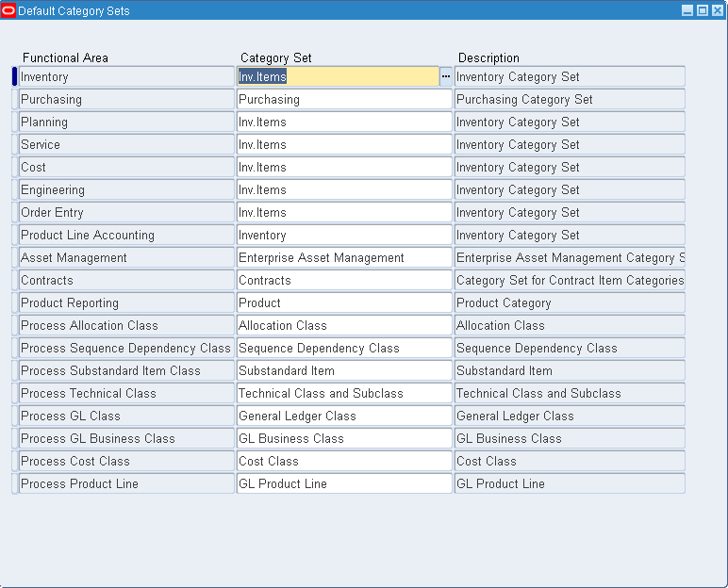Image resolution: width=728 pixels, height=588 pixels.
Task: Select the Process Product Line functional area
Action: [126, 483]
